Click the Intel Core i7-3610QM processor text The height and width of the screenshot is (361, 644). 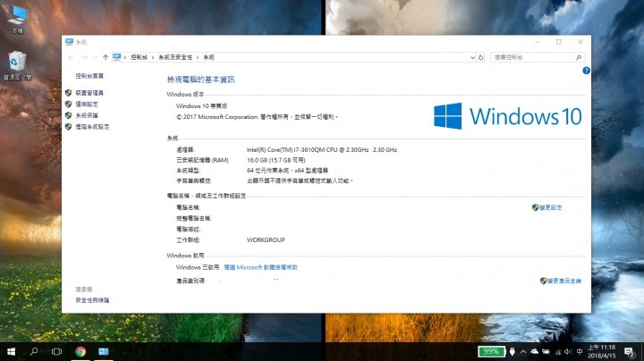point(322,150)
